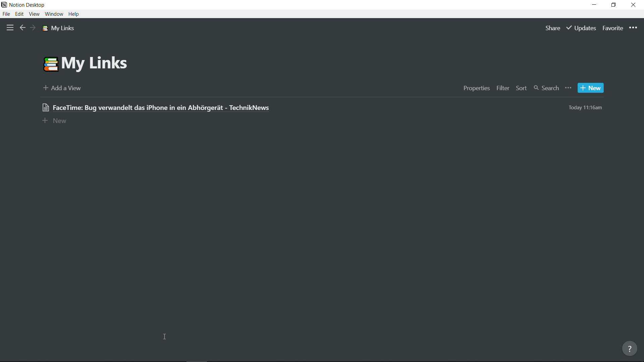Click the Search field in database toolbar
The image size is (644, 362).
pos(546,88)
